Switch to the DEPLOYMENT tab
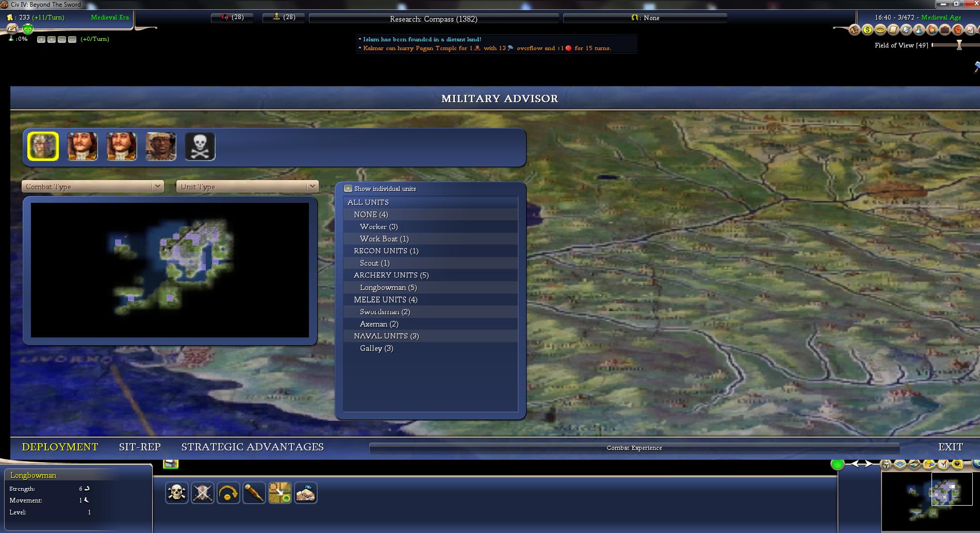The width and height of the screenshot is (980, 533). (x=60, y=447)
